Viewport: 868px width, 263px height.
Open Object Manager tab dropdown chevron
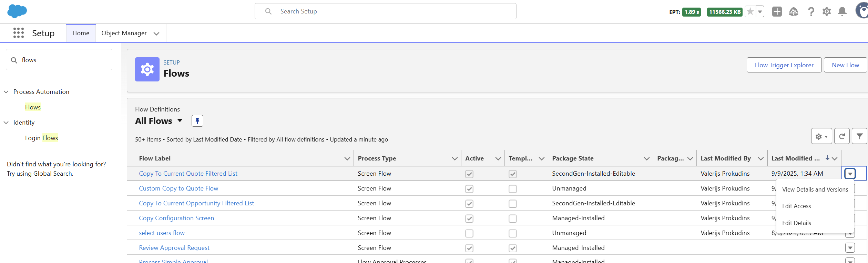(156, 33)
